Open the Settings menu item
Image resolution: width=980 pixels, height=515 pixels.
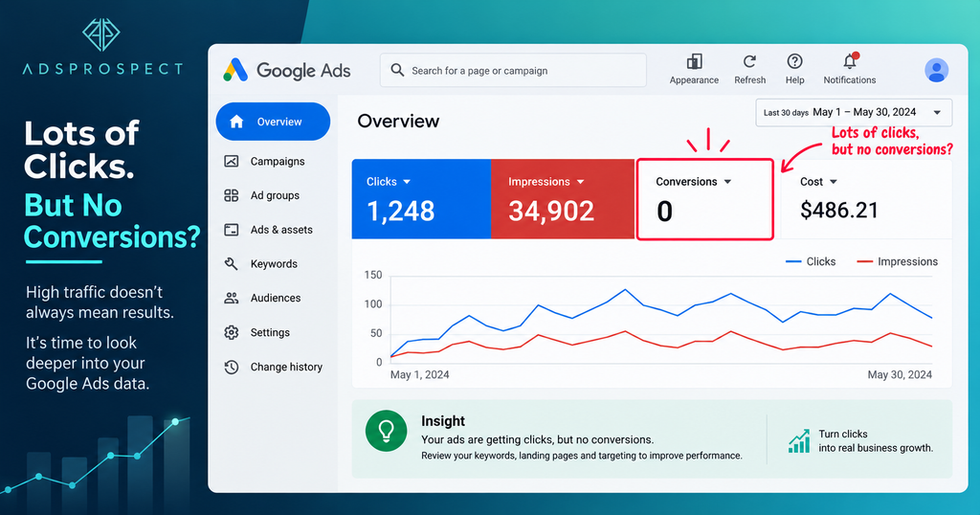(x=273, y=332)
